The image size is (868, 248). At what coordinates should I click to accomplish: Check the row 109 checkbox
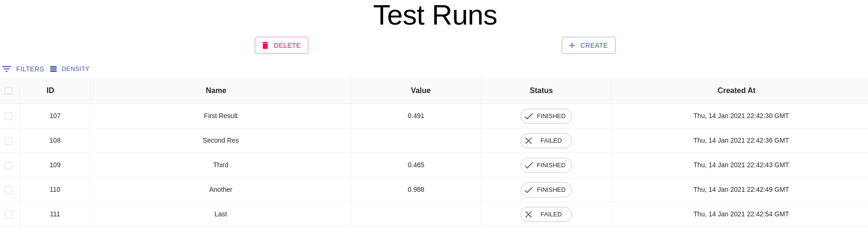click(9, 165)
